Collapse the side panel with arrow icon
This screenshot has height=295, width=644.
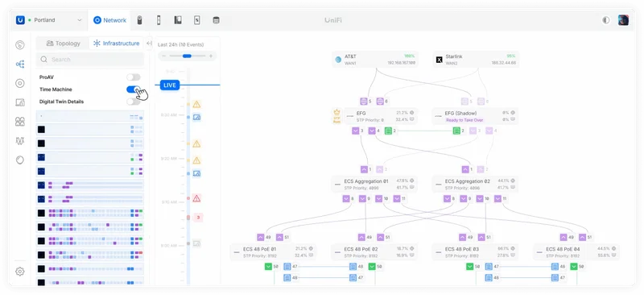coord(149,44)
